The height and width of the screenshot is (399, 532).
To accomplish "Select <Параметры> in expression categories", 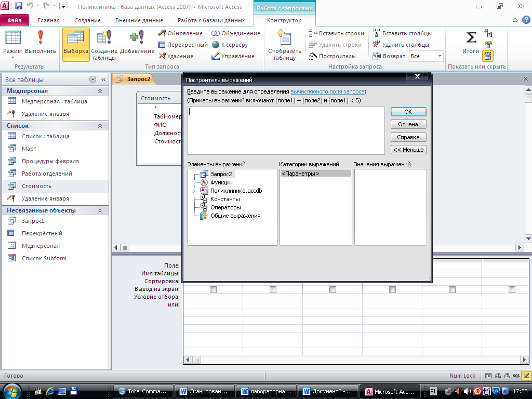I will pyautogui.click(x=315, y=174).
